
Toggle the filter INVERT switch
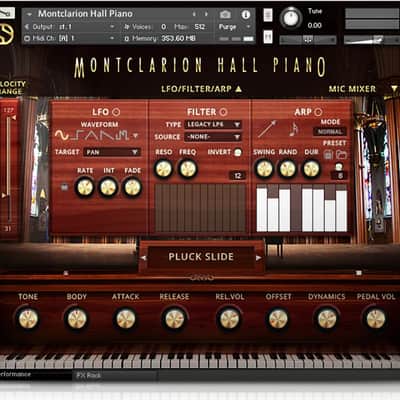click(238, 152)
